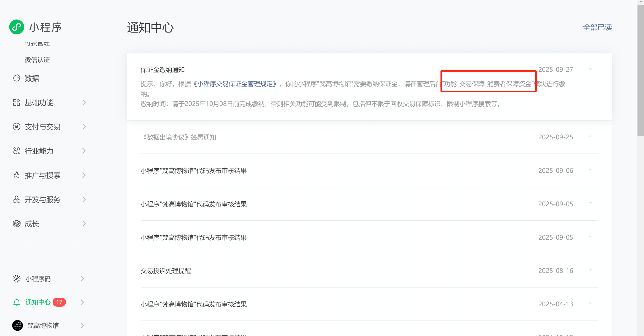Click the 梵高博物馆 account avatar

pos(18,325)
